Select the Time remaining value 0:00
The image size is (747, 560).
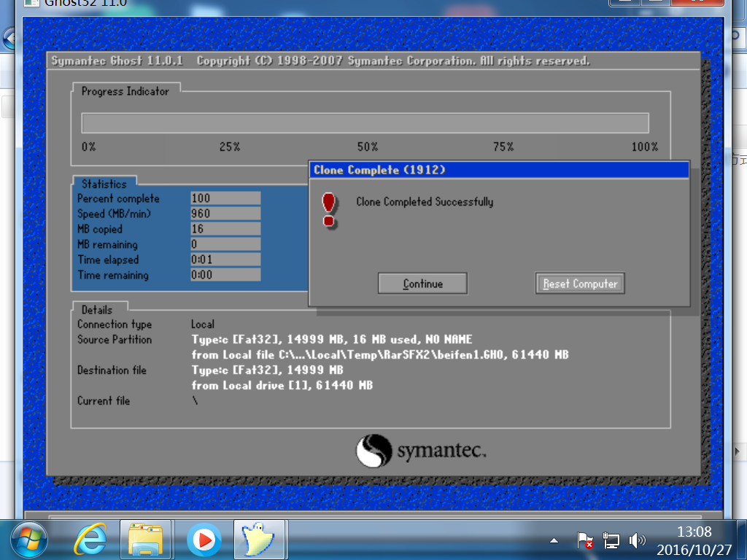[225, 274]
